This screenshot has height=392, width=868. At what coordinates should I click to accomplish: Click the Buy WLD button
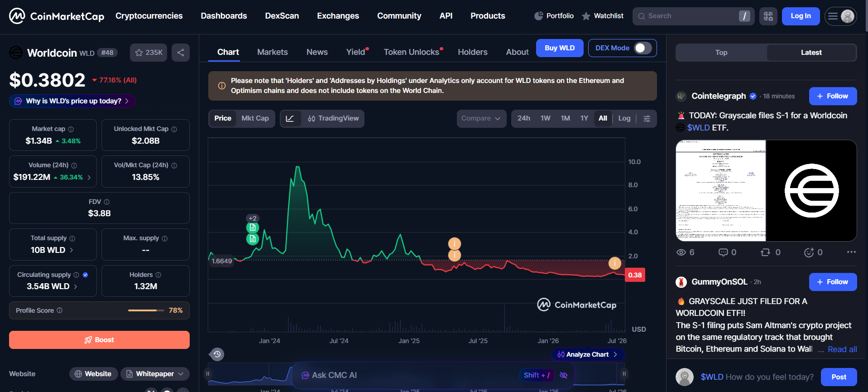point(560,48)
